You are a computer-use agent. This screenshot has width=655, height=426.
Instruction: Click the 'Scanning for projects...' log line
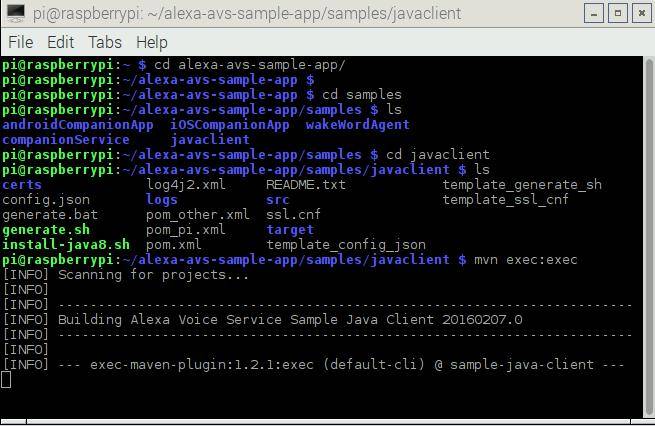tap(153, 275)
